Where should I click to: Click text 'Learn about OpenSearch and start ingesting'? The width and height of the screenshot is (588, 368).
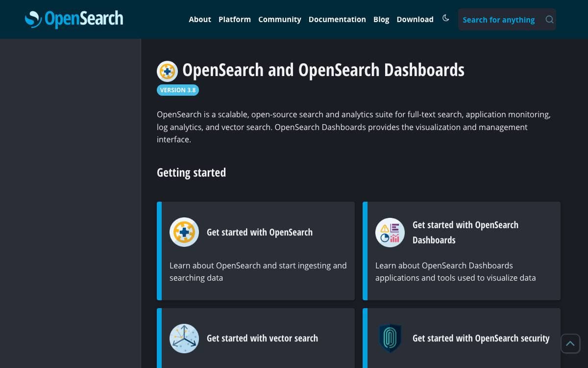(251, 265)
